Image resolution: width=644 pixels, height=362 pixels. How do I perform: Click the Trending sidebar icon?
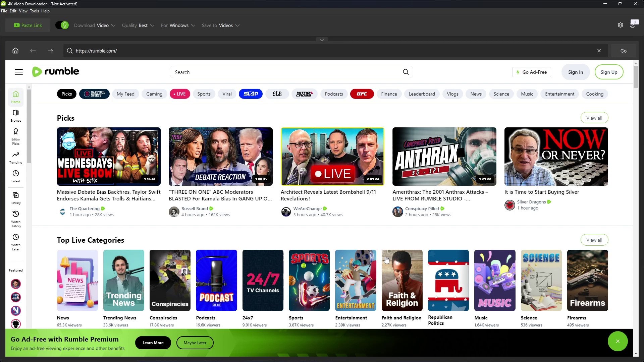(15, 157)
